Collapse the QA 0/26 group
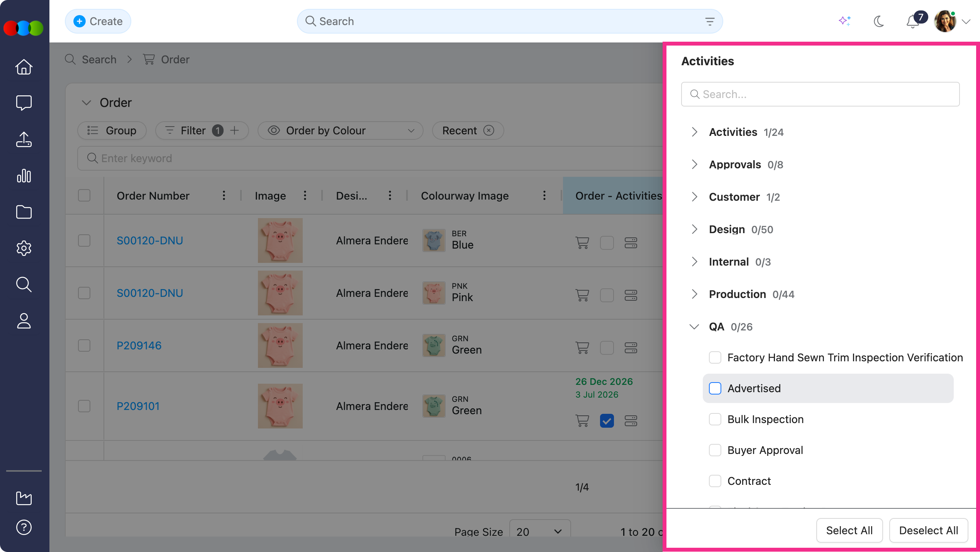This screenshot has height=552, width=980. pos(694,327)
